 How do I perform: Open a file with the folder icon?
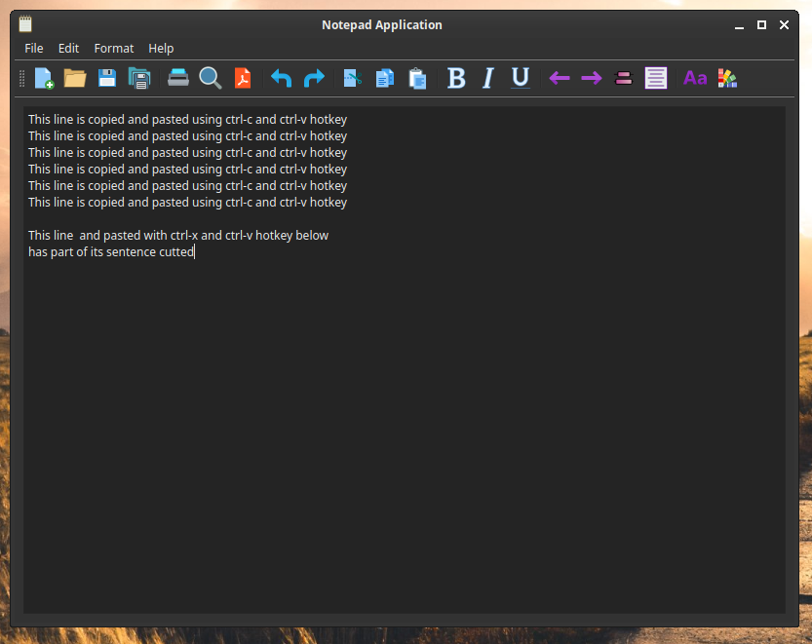(75, 78)
